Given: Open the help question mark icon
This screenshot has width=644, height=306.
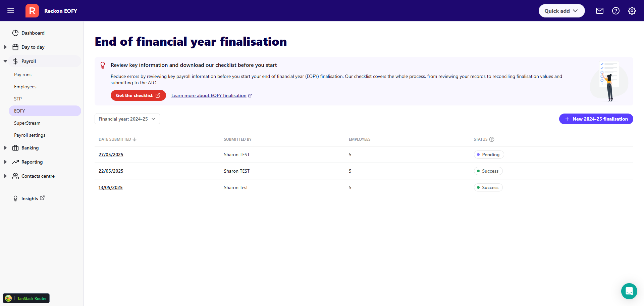Looking at the screenshot, I should point(616,11).
